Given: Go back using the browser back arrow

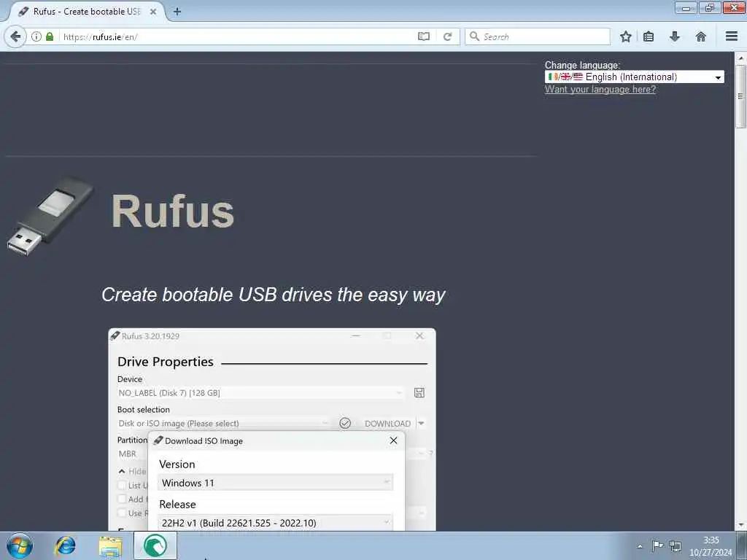Looking at the screenshot, I should tap(15, 36).
